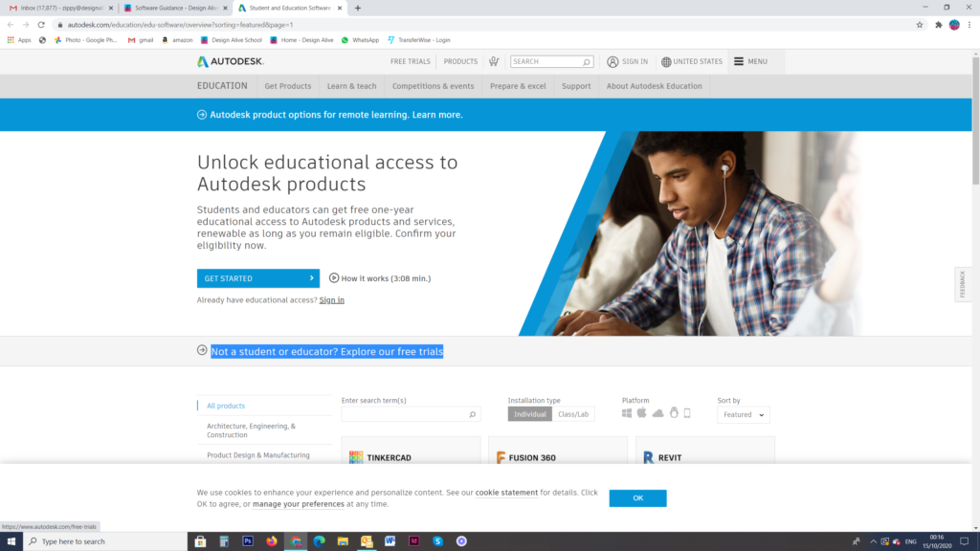980x551 pixels.
Task: Click the product search magnifier icon
Action: (473, 414)
